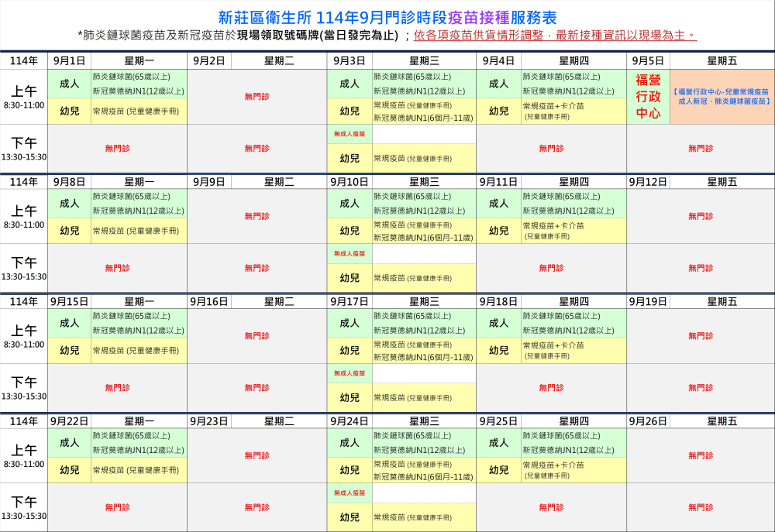Select the 9月5日 date cell
The image size is (775, 532).
click(648, 60)
